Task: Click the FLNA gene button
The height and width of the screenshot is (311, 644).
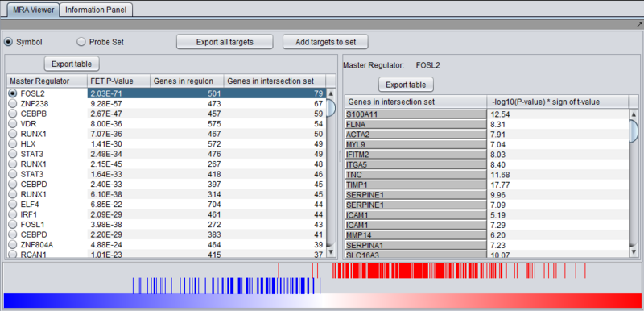Action: click(415, 124)
